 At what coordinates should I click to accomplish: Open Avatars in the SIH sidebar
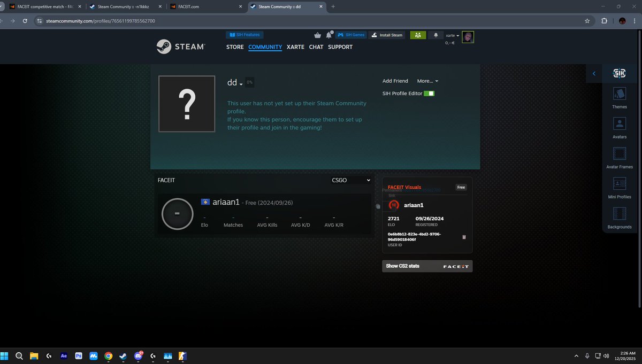click(620, 128)
